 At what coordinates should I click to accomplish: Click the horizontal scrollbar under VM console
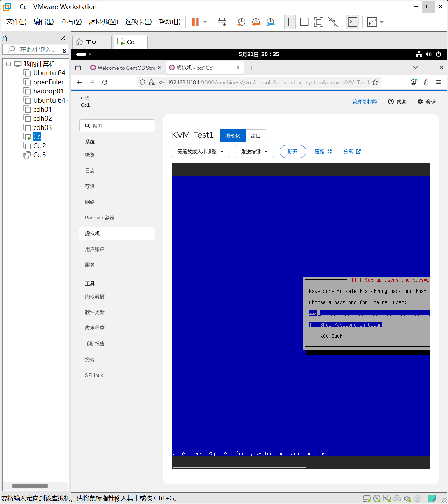click(239, 467)
